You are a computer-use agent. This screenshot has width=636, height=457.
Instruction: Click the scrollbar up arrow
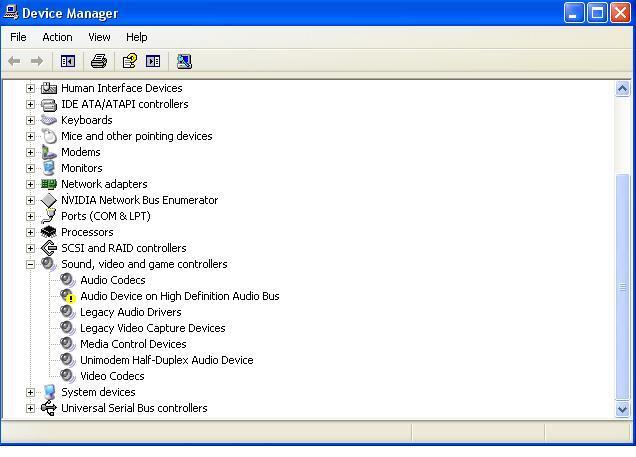pyautogui.click(x=623, y=88)
